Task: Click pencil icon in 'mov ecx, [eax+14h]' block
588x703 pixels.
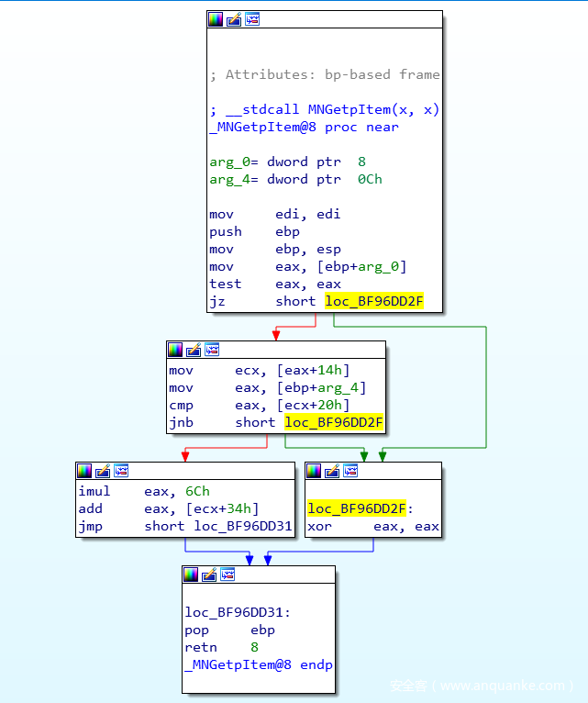Action: point(194,350)
